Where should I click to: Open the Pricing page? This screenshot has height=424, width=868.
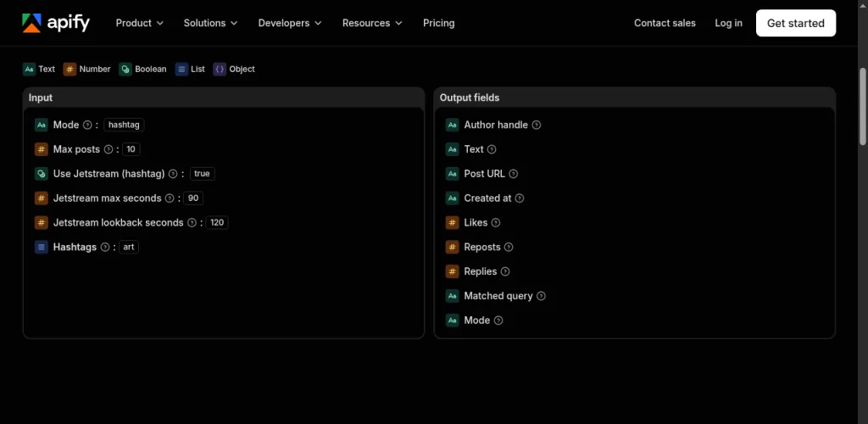coord(438,23)
